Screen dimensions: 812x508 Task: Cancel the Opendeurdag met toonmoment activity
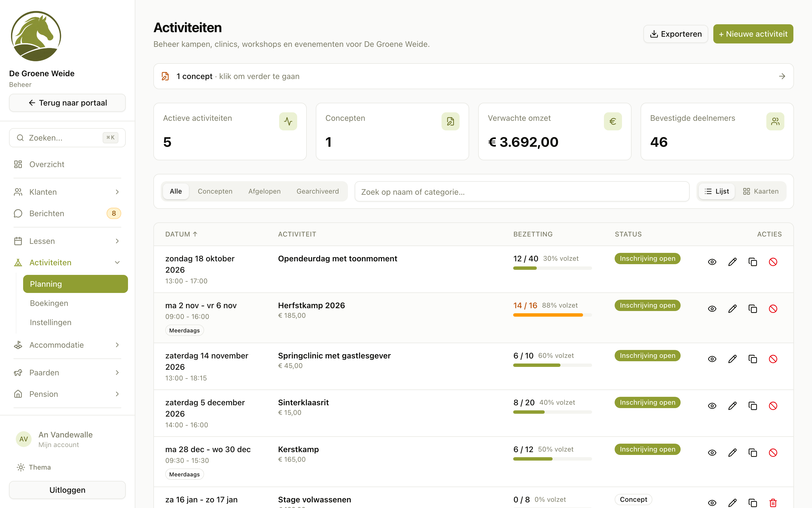point(773,262)
